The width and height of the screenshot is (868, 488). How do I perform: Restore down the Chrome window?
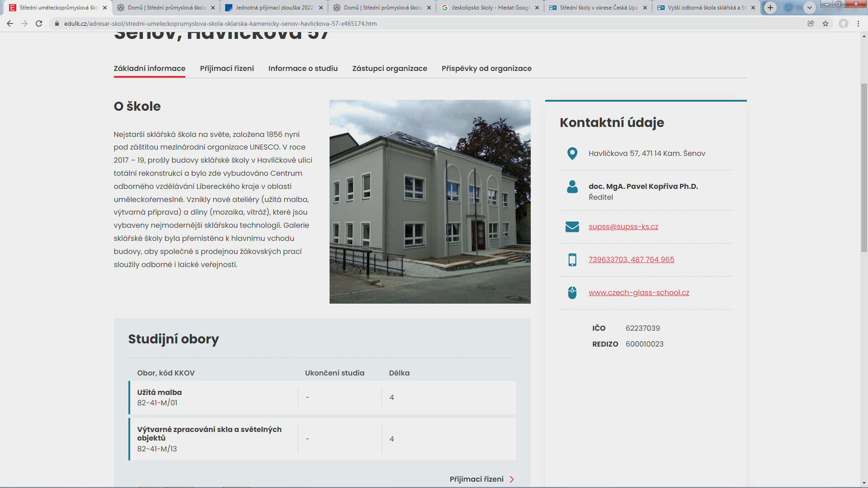coord(839,4)
